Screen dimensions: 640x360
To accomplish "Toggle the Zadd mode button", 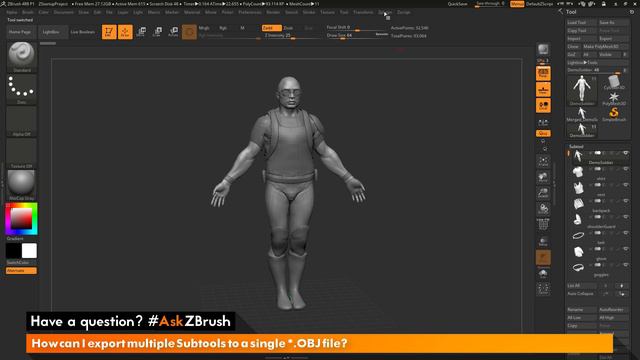I will [x=271, y=28].
